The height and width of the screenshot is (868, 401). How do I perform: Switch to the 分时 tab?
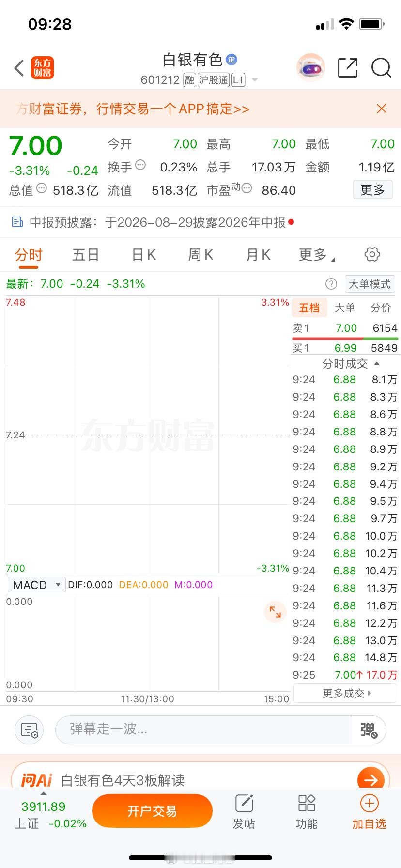29,255
